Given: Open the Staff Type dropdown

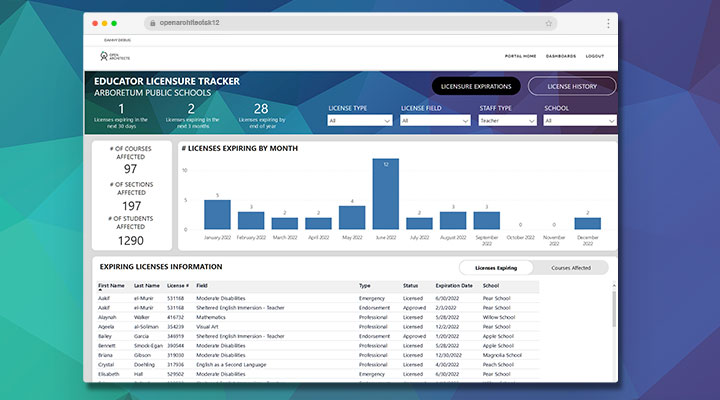Looking at the screenshot, I should 507,120.
